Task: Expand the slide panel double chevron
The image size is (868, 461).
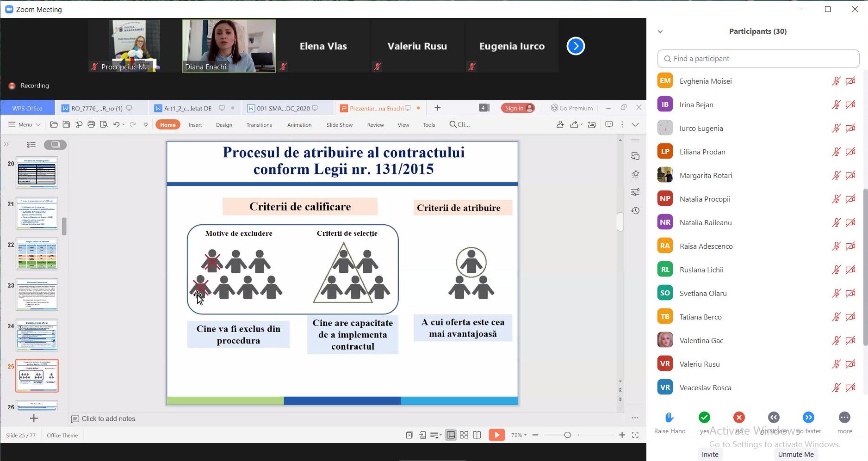Action: (x=6, y=145)
